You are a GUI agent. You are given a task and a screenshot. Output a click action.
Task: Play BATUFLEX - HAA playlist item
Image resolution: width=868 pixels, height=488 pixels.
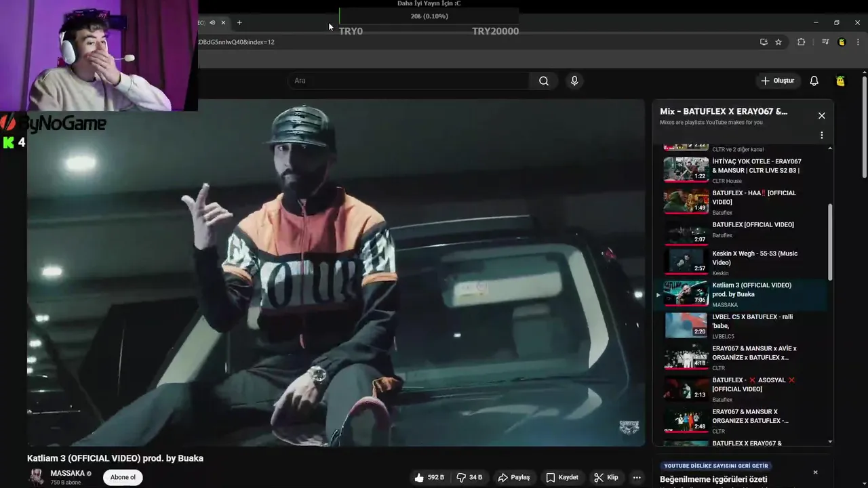(x=741, y=202)
